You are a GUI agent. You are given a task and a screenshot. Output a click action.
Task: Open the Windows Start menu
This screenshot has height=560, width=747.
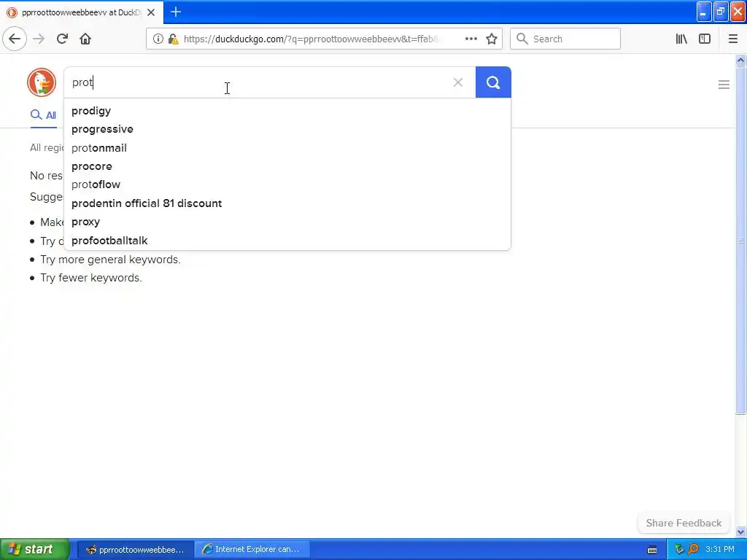tap(34, 549)
